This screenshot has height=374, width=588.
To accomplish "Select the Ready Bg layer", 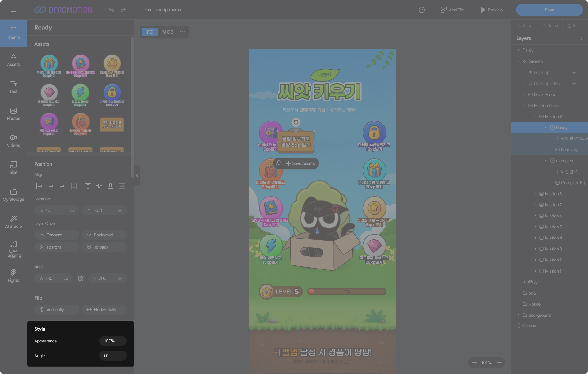I will tap(550, 150).
